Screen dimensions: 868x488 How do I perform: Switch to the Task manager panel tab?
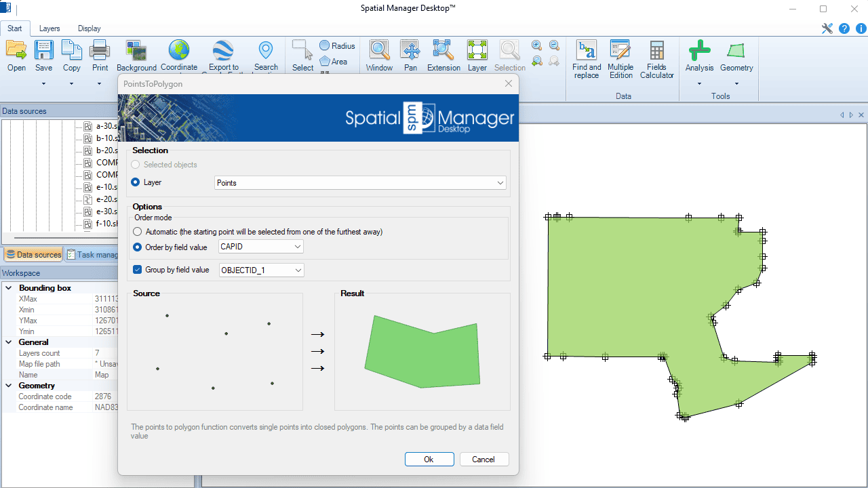tap(94, 255)
